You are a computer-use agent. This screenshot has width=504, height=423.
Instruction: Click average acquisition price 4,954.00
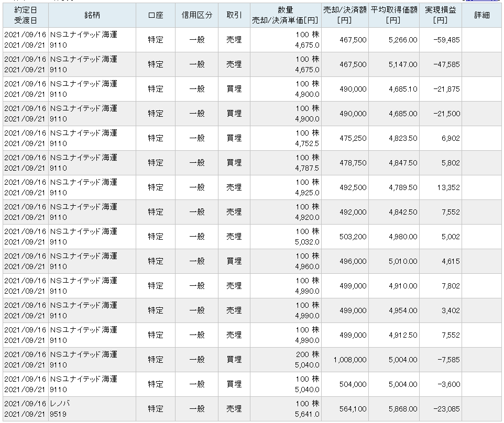[x=403, y=310]
